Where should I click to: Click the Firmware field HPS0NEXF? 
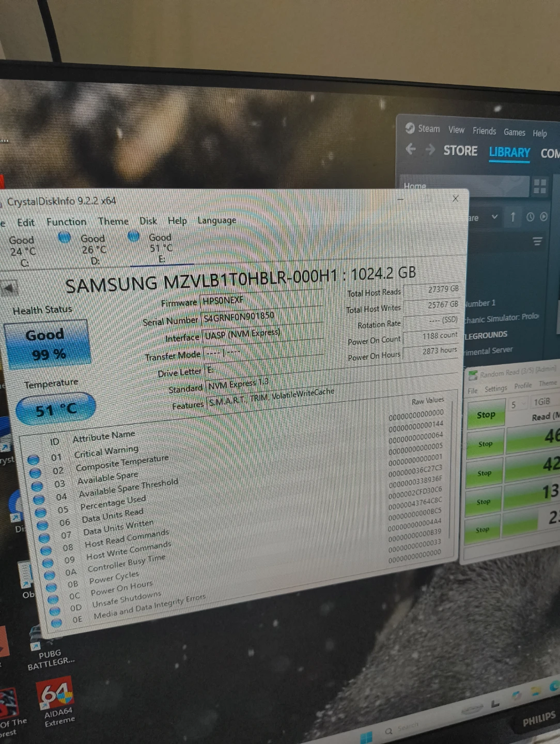pos(262,299)
